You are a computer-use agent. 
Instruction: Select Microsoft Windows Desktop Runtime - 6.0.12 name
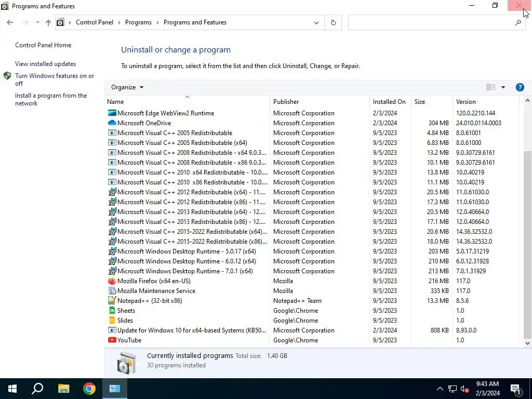coord(187,261)
